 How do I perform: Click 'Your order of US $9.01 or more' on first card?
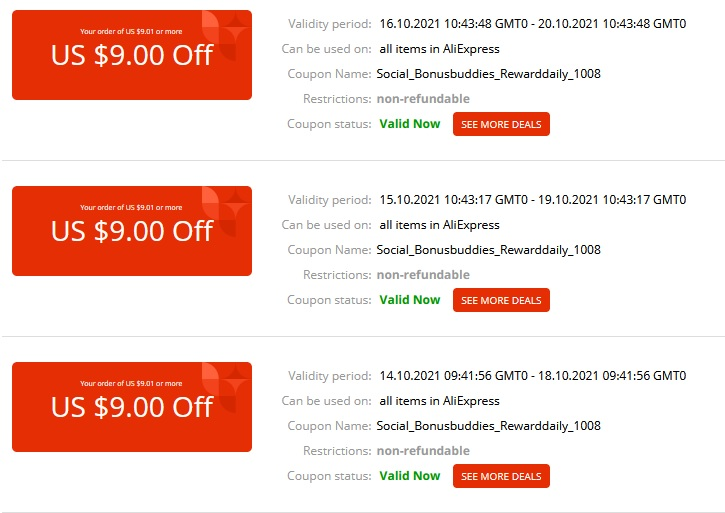click(131, 31)
